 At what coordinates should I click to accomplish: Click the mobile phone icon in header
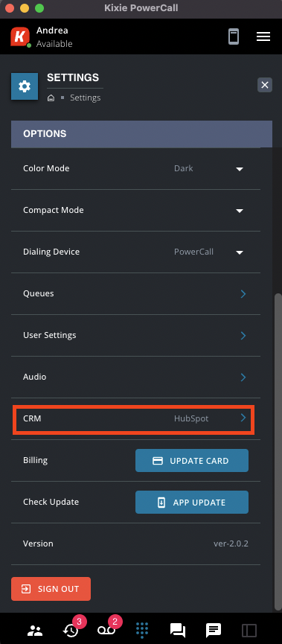234,36
